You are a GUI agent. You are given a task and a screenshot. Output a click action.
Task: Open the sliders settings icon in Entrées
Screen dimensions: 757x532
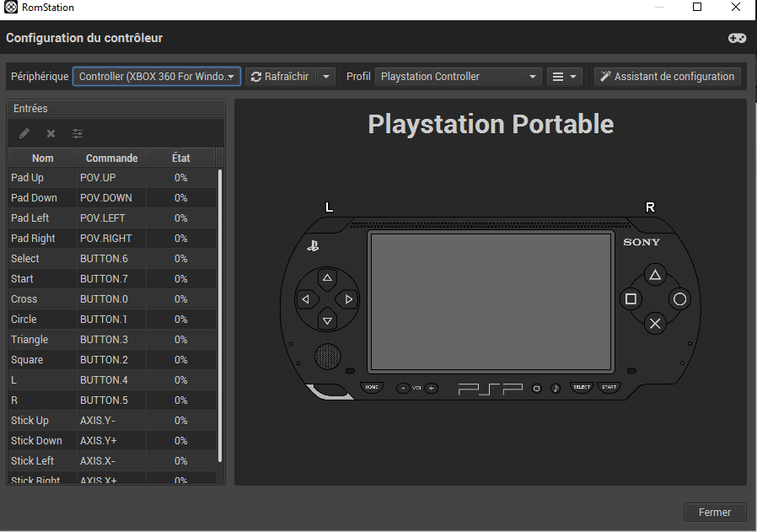pos(78,133)
